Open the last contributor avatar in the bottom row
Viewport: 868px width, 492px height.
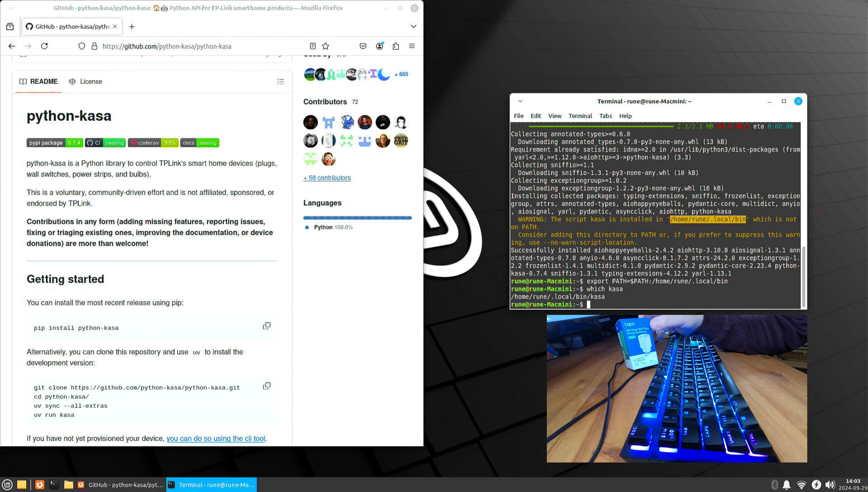(329, 159)
